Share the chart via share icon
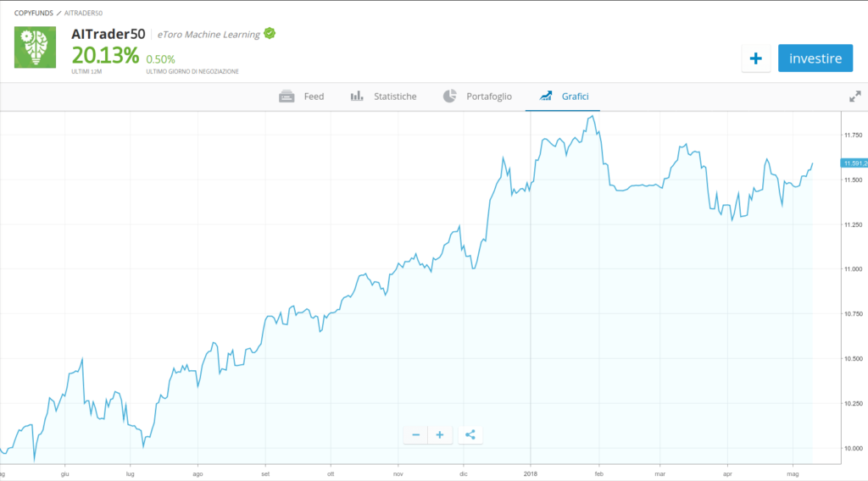The width and height of the screenshot is (868, 481). pos(470,435)
